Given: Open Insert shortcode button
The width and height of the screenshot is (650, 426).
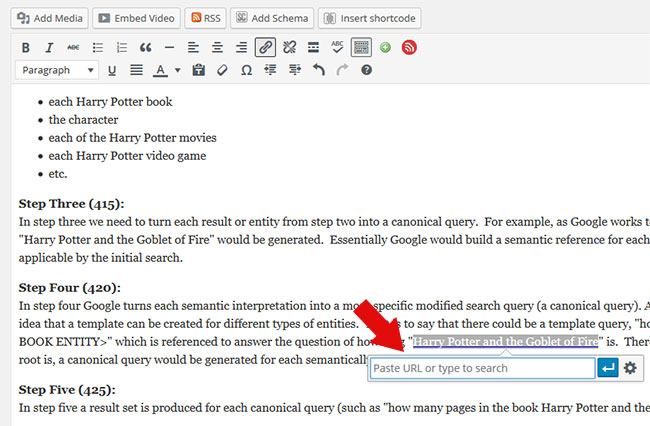Looking at the screenshot, I should (370, 18).
